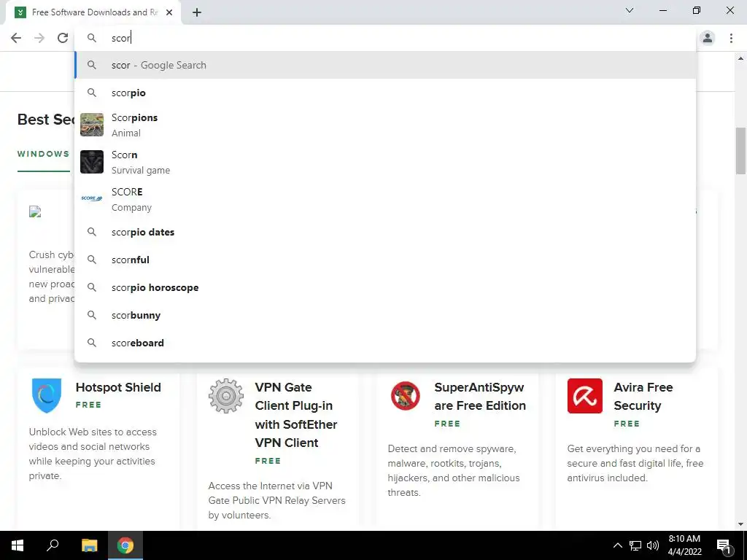Open Chrome three-dot menu
The height and width of the screenshot is (560, 747).
tap(731, 38)
